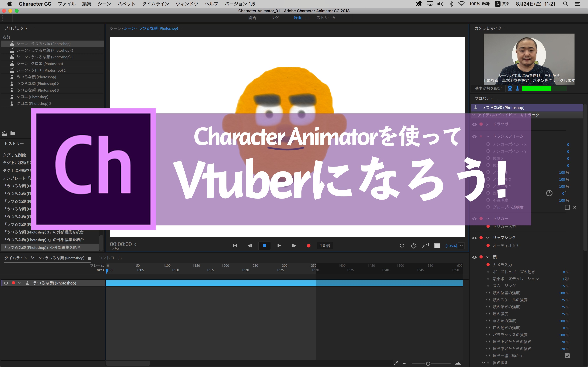Viewport: 588px width, 367px height.
Task: Click the scene refresh icon below the stage
Action: click(x=402, y=246)
